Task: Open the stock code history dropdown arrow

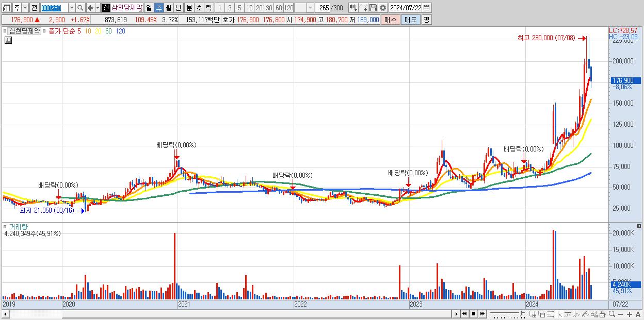Action: tap(72, 8)
